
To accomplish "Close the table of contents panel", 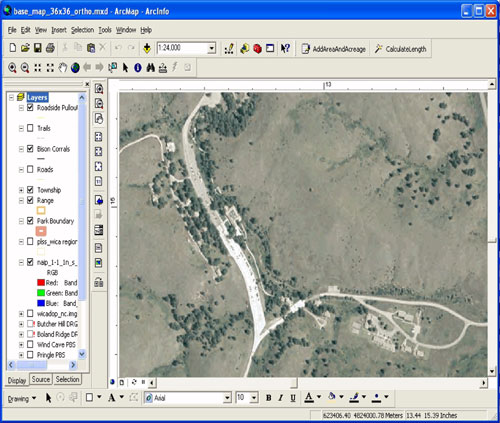I will (x=87, y=84).
